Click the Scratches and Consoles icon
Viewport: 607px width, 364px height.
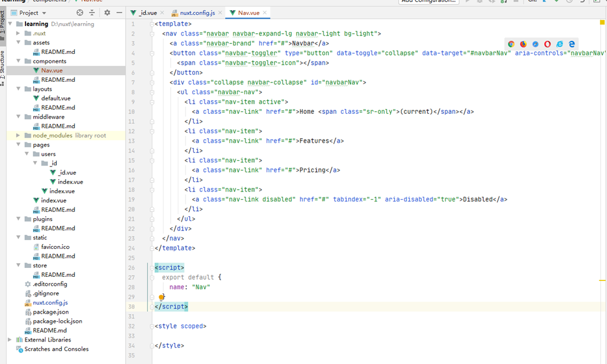[20, 349]
